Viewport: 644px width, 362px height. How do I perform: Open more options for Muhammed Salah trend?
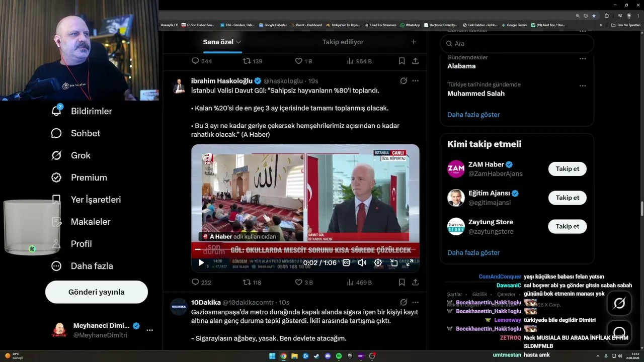[x=583, y=85]
